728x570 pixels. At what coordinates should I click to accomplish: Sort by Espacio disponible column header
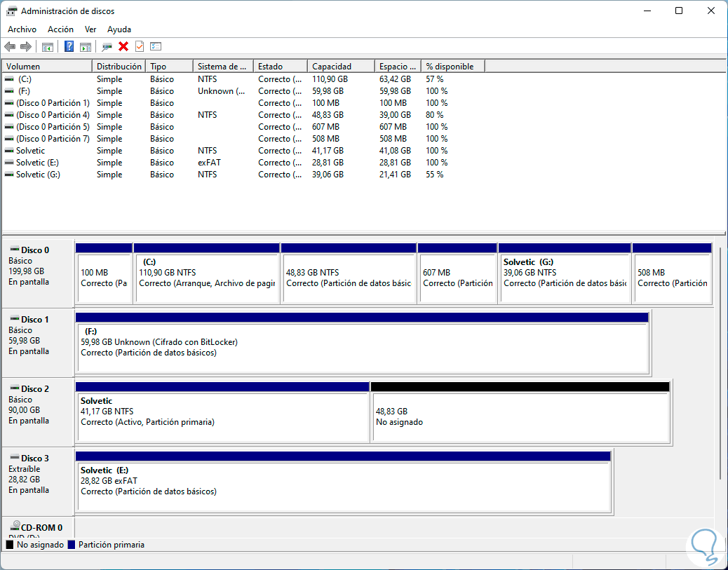(x=398, y=67)
